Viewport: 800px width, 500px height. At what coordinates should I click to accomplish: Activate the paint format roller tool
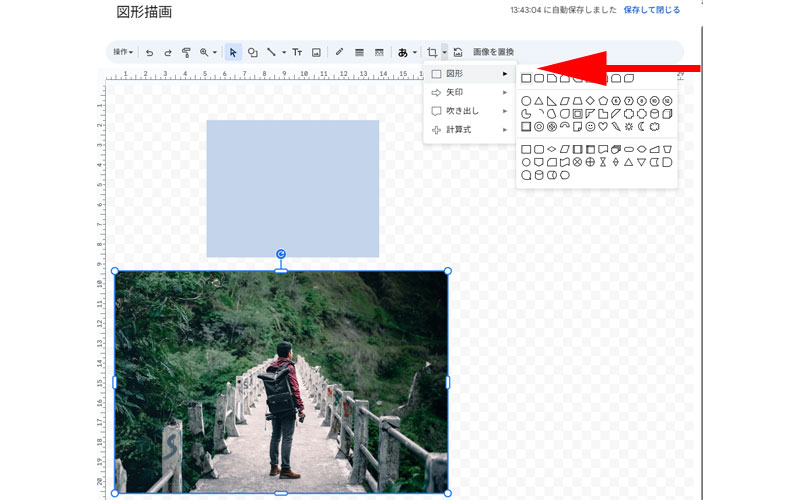[186, 53]
